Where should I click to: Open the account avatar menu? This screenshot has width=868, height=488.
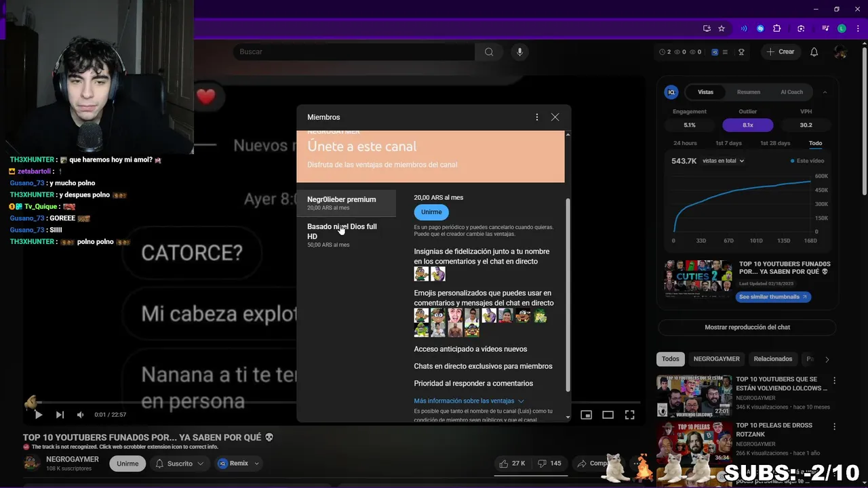pyautogui.click(x=840, y=52)
